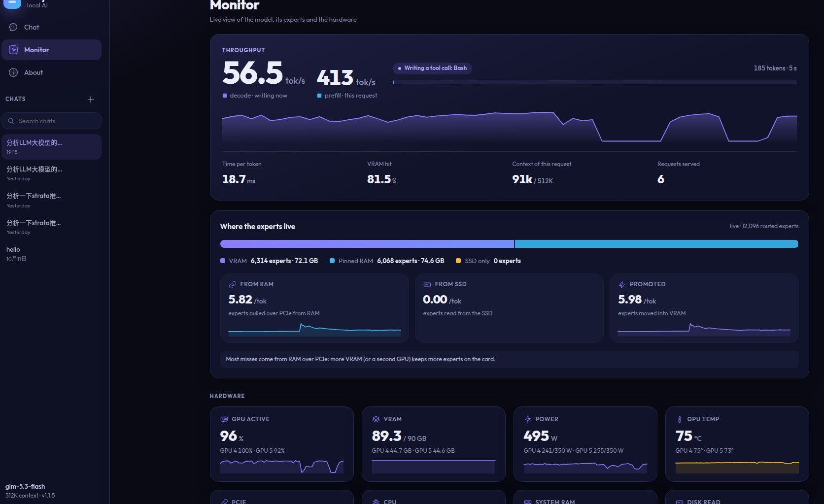This screenshot has width=824, height=504.
Task: Click the Monitor pulse icon in sidebar
Action: point(13,50)
